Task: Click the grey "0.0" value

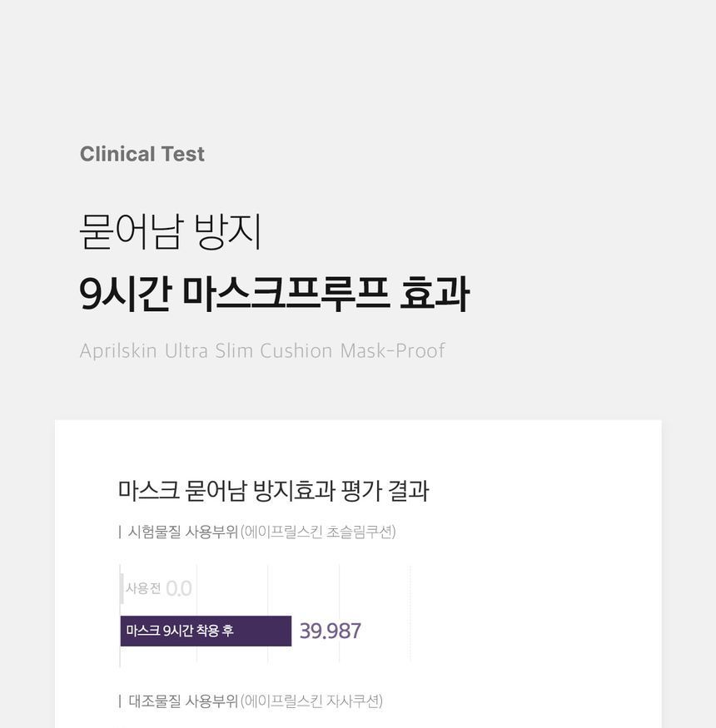Action: 179,589
